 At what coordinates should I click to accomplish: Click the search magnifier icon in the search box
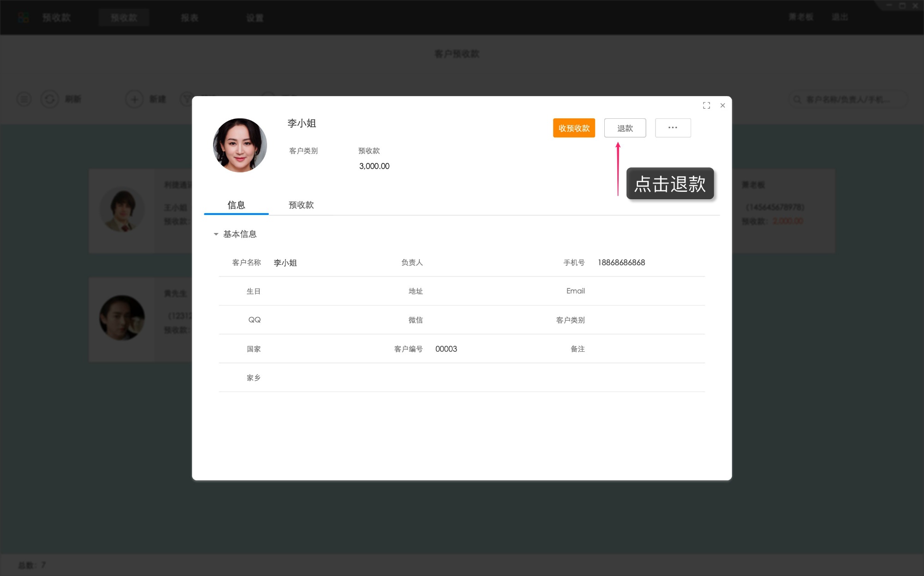coord(797,99)
